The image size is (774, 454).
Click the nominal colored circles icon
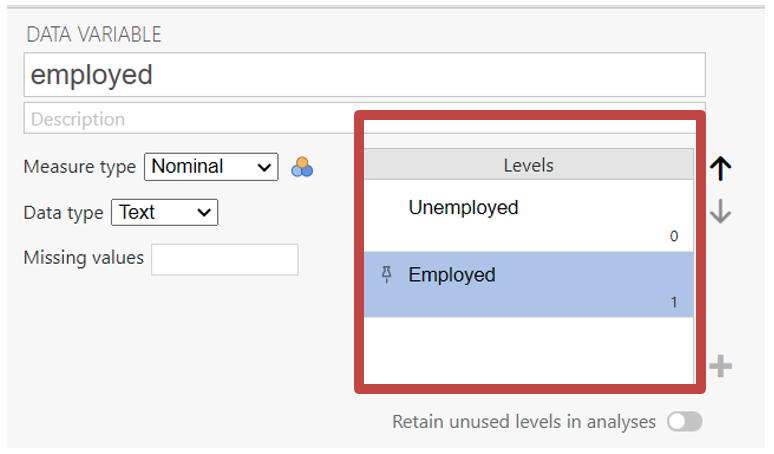[302, 168]
